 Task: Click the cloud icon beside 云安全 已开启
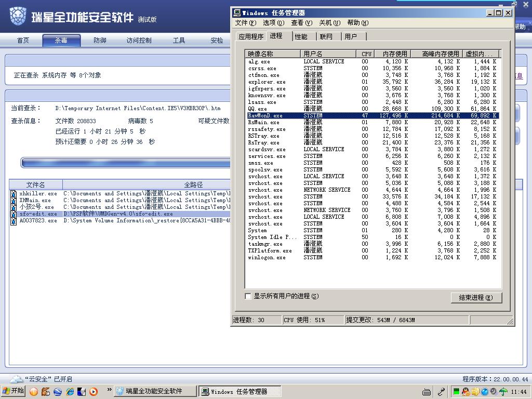(16, 379)
